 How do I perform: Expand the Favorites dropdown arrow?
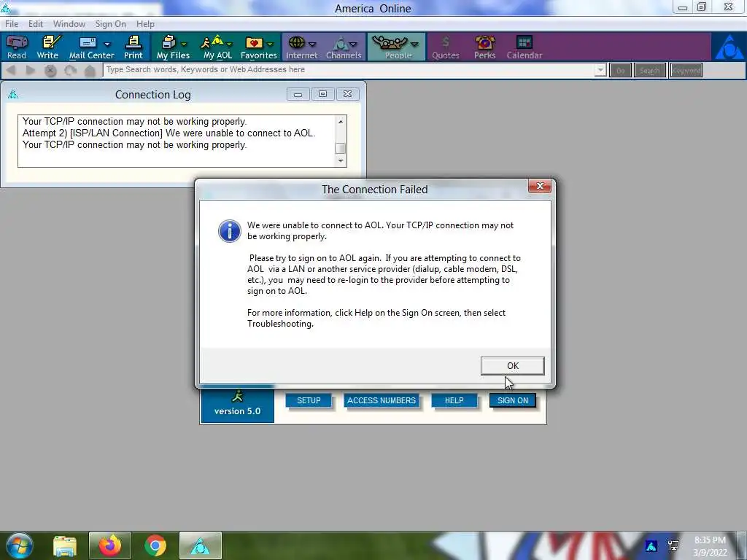click(270, 44)
